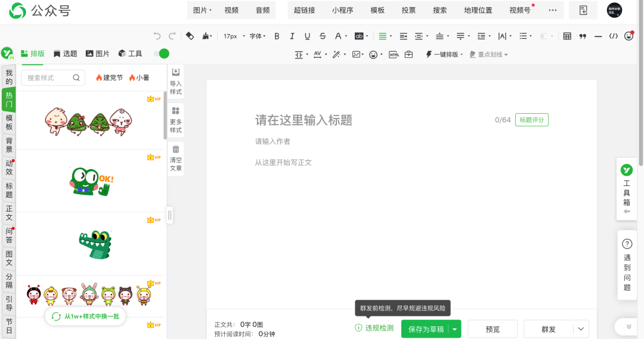644x339 pixels.
Task: Click the font color A icon
Action: (x=338, y=36)
